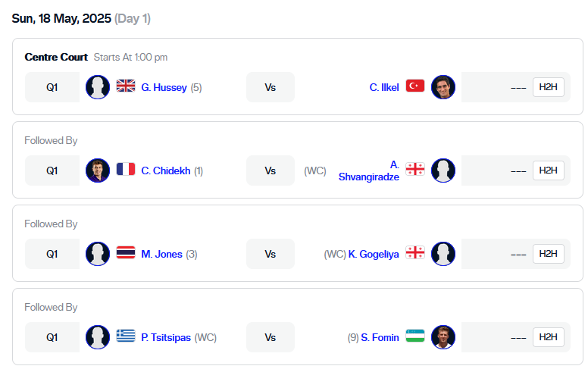588x366 pixels.
Task: Click the Georgian flag beside A. Shvangiradze
Action: 415,169
